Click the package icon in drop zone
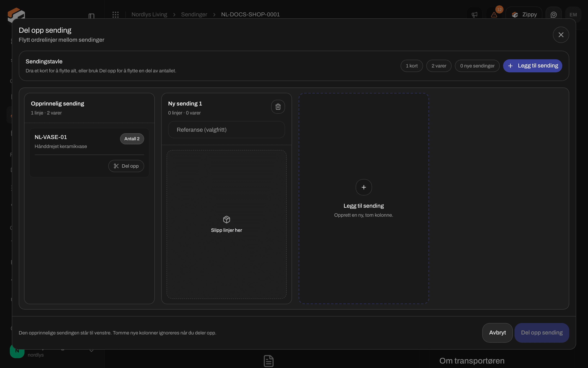Screen dimensions: 588x368 click(x=226, y=220)
